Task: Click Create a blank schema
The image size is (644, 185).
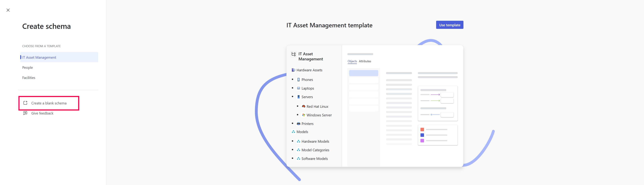Action: click(x=49, y=103)
